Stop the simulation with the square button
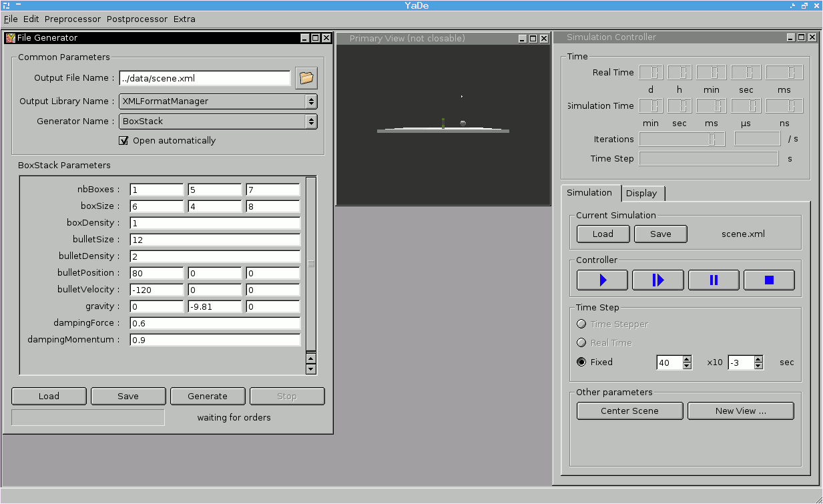 pyautogui.click(x=769, y=280)
